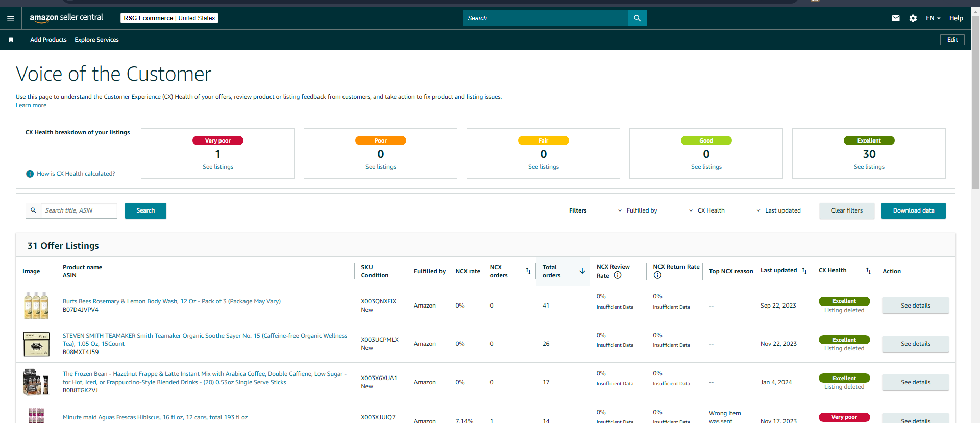Screen dimensions: 980x423
Task: Click the Edit favorites bar button
Action: [952, 40]
